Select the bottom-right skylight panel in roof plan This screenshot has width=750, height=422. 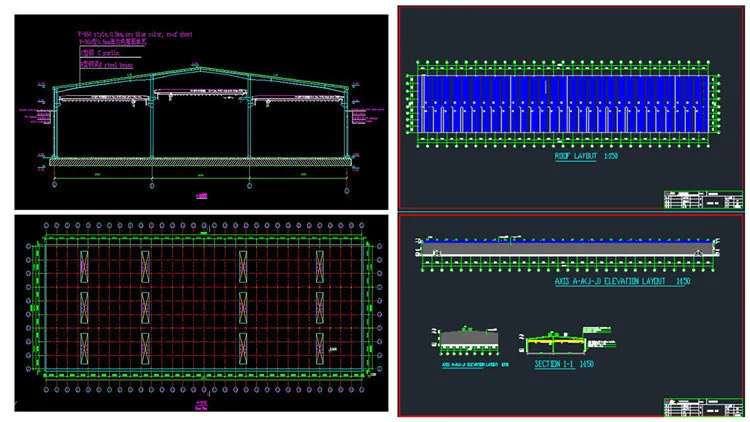tap(322, 347)
